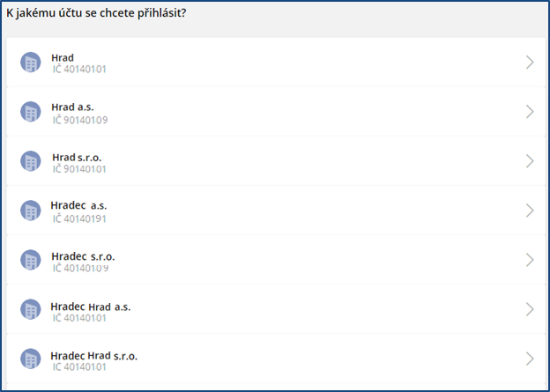Click the chevron for Hradec Hrad s.r.o.
The width and height of the screenshot is (550, 392).
tap(530, 359)
